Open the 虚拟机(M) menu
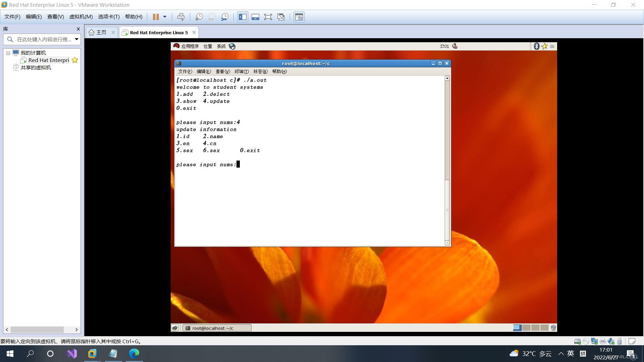Viewport: 644px width, 362px height. click(81, 17)
